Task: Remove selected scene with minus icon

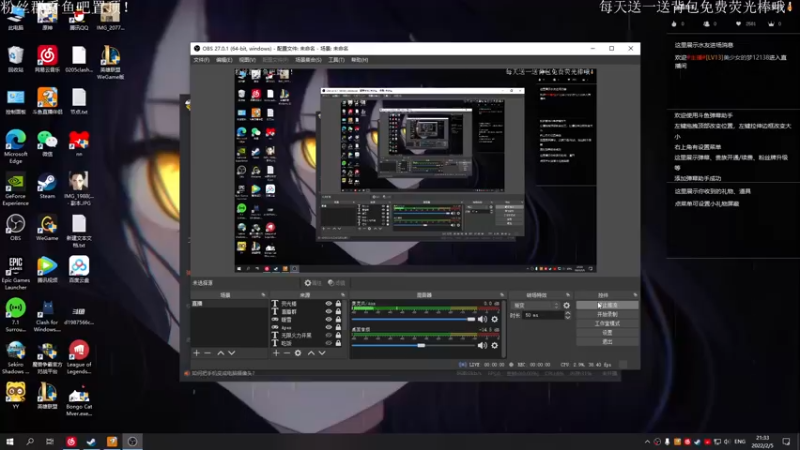Action: coord(208,353)
